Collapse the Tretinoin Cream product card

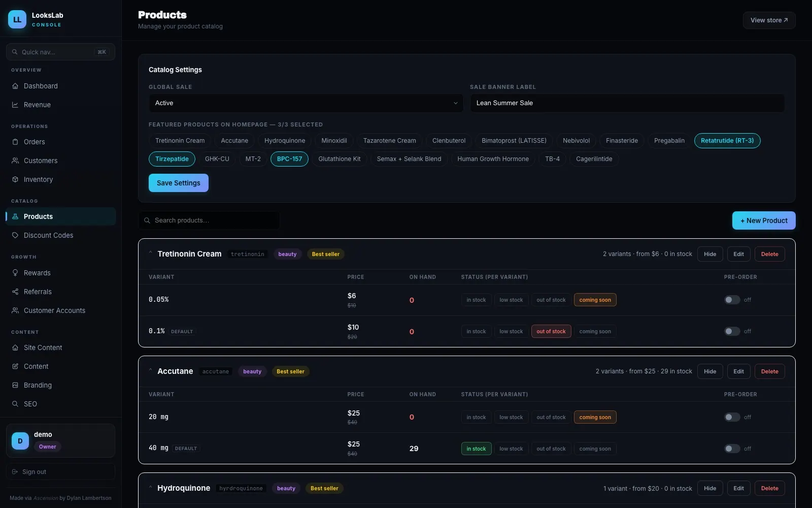151,253
